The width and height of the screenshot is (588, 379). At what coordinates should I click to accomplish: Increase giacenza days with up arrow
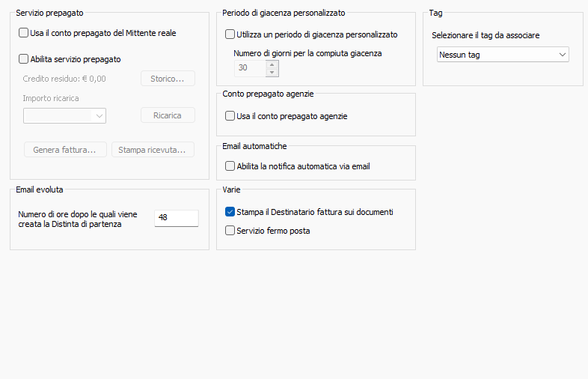[x=272, y=64]
